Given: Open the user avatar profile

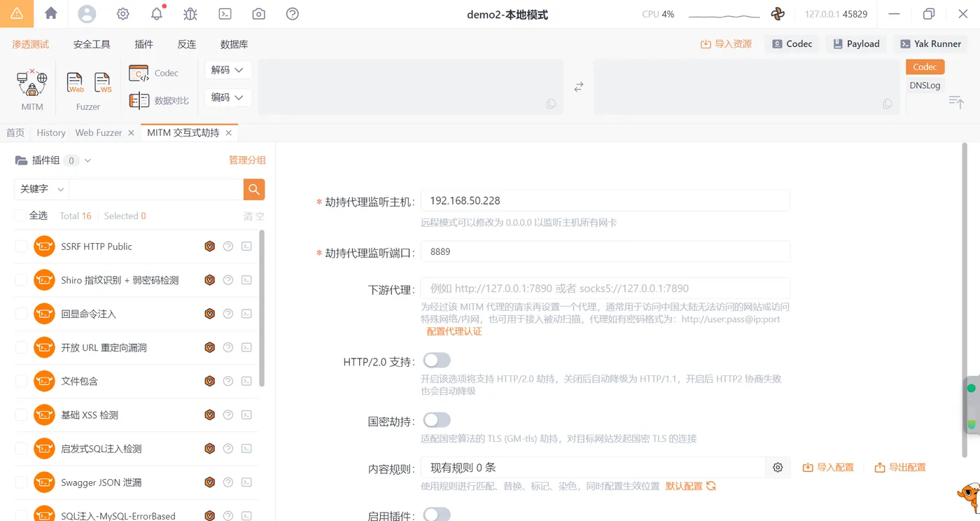Looking at the screenshot, I should [87, 14].
